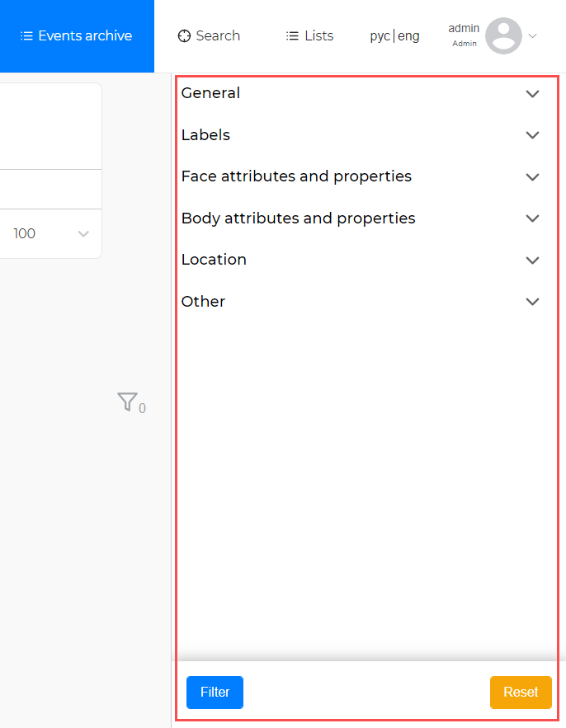The image size is (566, 728).
Task: Toggle the Location section open
Action: [x=532, y=260]
